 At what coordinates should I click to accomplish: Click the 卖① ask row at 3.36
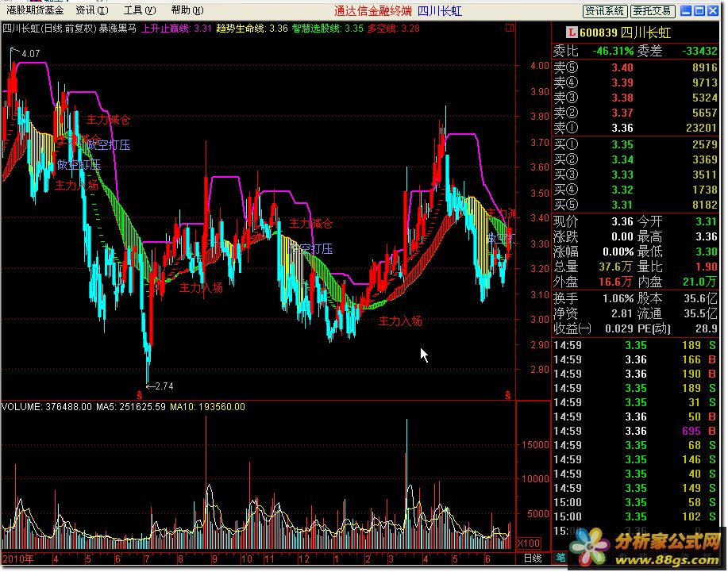click(x=635, y=128)
